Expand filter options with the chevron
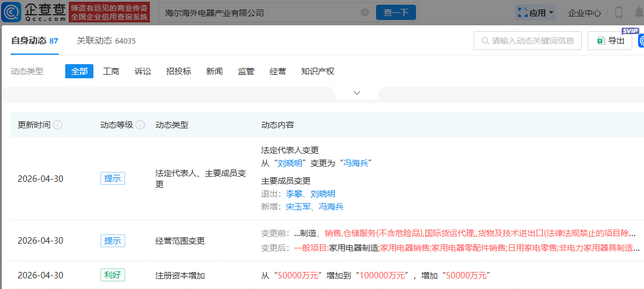Image resolution: width=644 pixels, height=289 pixels. [357, 93]
